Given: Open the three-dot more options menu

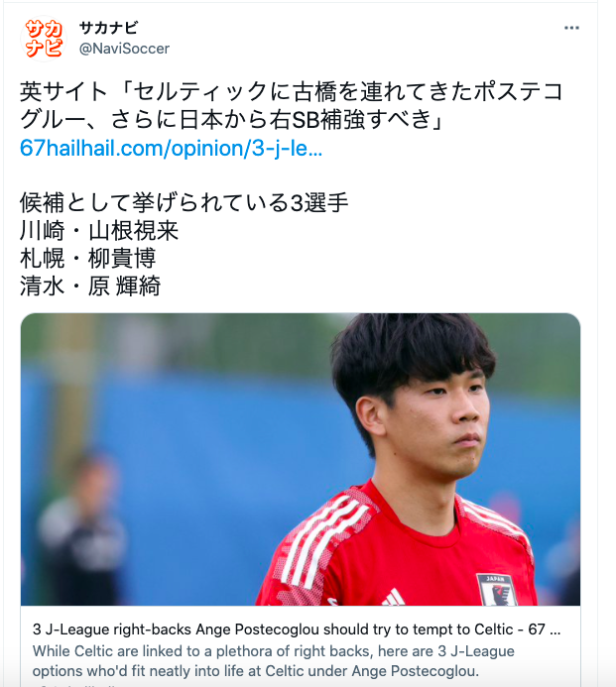Looking at the screenshot, I should [x=571, y=28].
